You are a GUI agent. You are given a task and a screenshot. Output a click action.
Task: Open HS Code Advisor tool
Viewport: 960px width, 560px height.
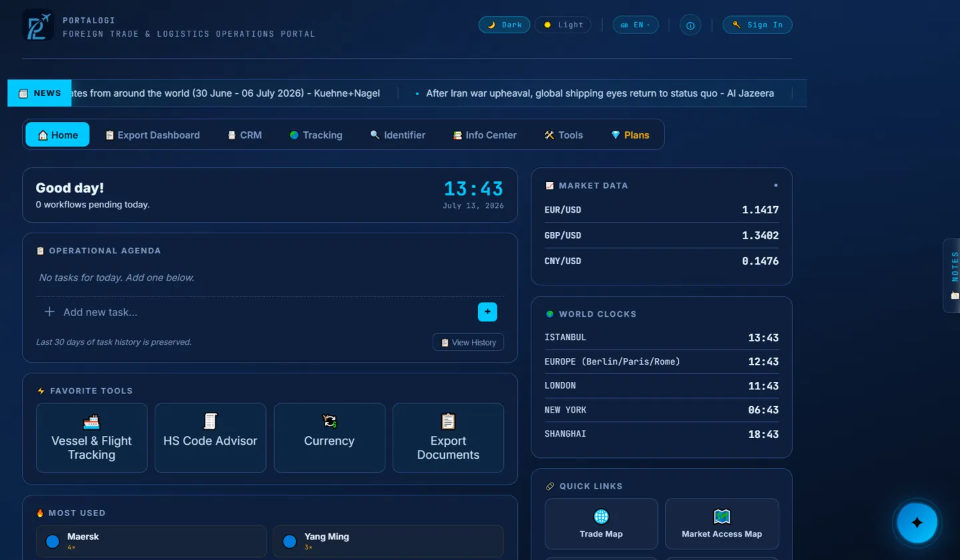[211, 438]
